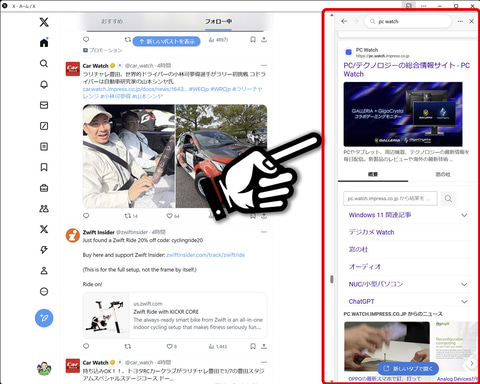Click the 新しいポストを表示 blue pill button
The image size is (480, 384).
pyautogui.click(x=166, y=41)
